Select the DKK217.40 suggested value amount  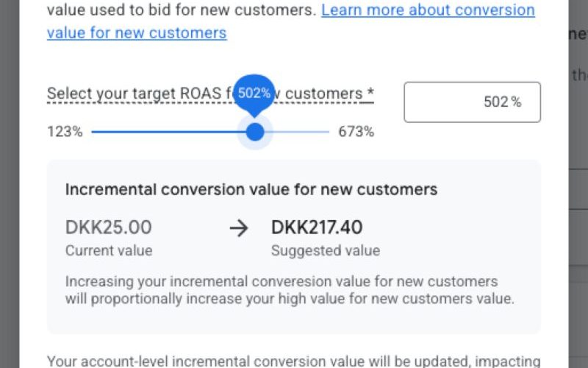317,227
